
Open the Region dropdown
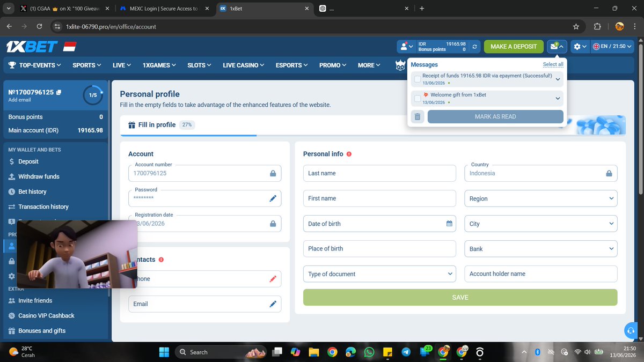pyautogui.click(x=540, y=198)
